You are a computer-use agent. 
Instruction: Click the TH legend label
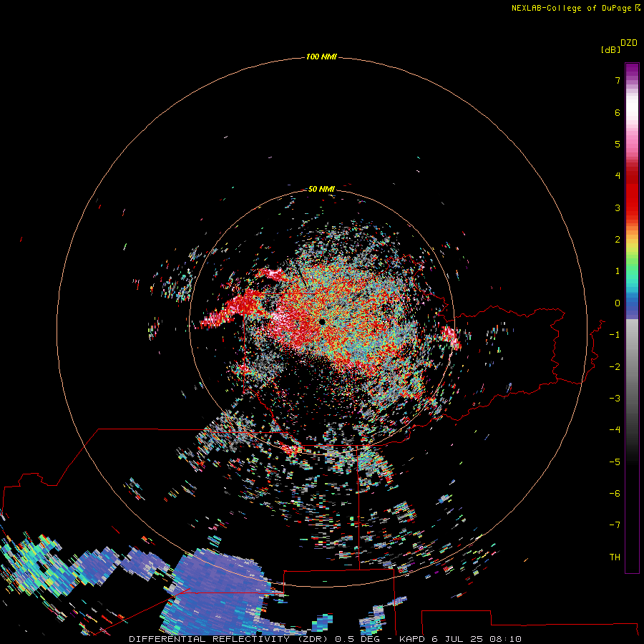tap(615, 557)
